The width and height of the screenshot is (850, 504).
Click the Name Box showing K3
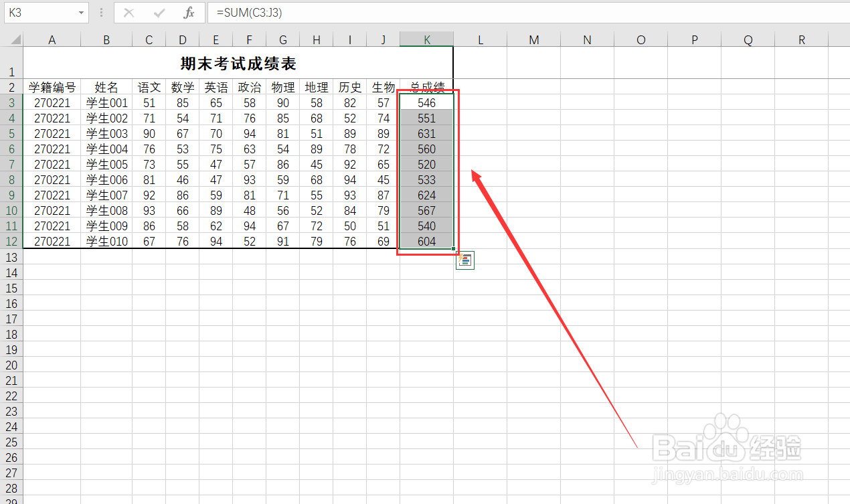(40, 12)
